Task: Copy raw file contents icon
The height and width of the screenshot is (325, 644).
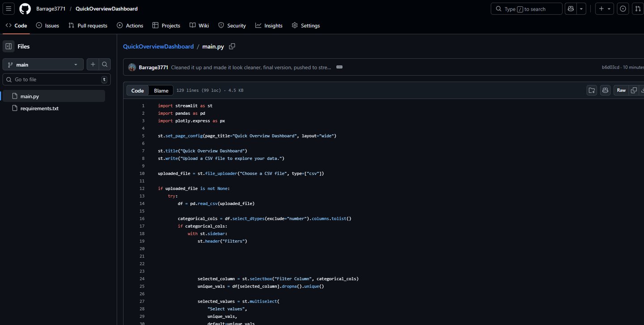Action: 634,90
